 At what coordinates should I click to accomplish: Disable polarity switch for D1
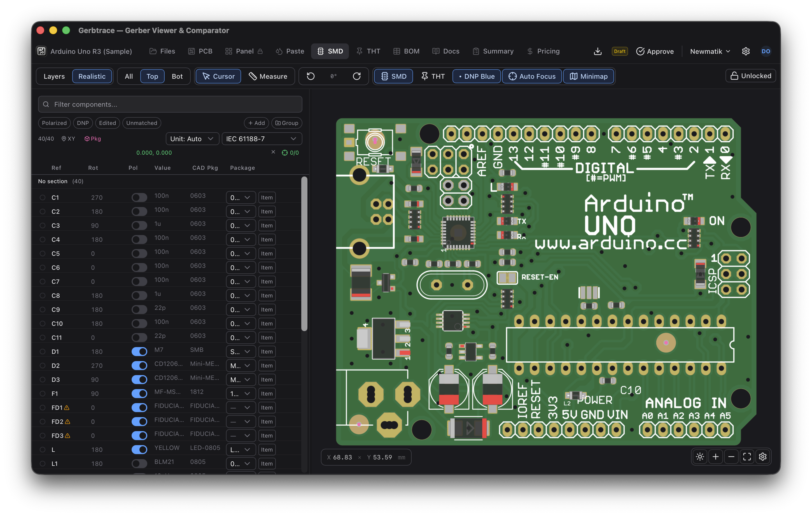[x=139, y=351]
